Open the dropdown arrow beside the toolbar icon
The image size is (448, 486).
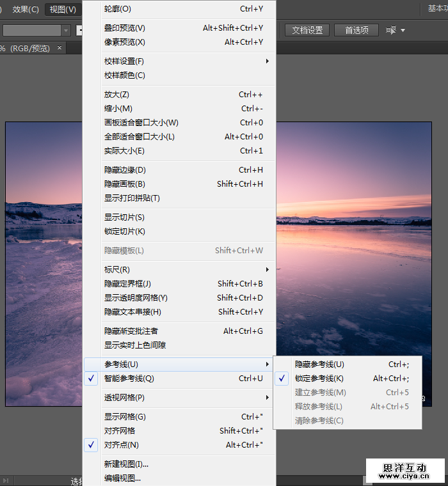click(x=403, y=30)
